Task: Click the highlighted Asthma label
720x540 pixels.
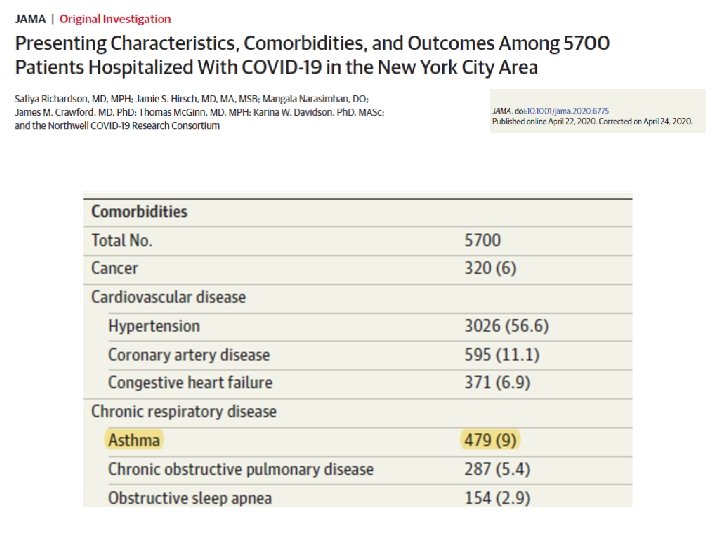Action: (x=134, y=440)
